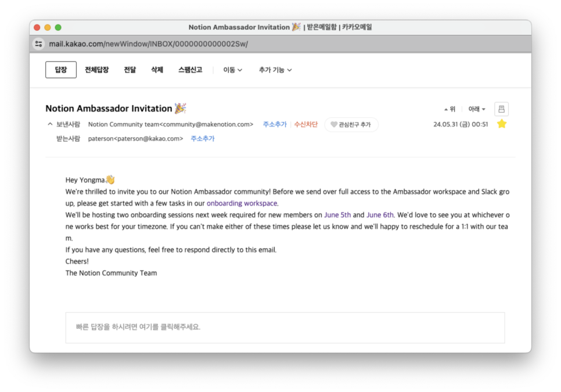Click the subject Notion Ambassador Invitation

point(109,109)
